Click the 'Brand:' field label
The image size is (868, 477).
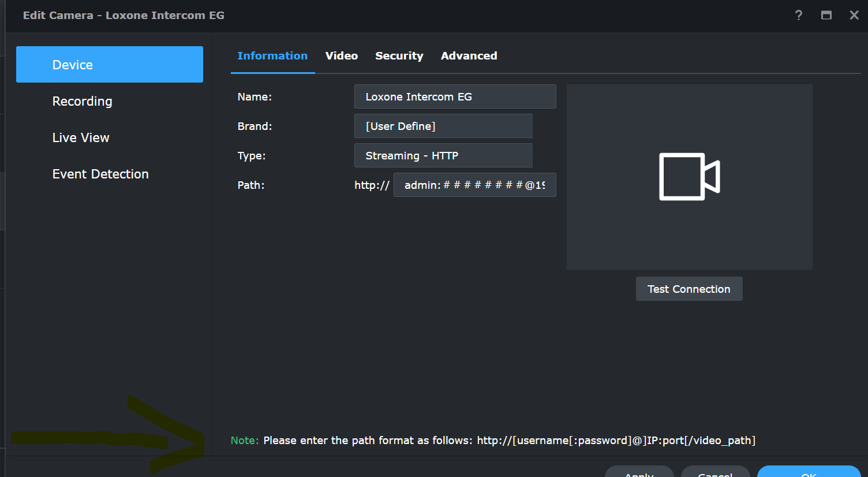coord(255,126)
